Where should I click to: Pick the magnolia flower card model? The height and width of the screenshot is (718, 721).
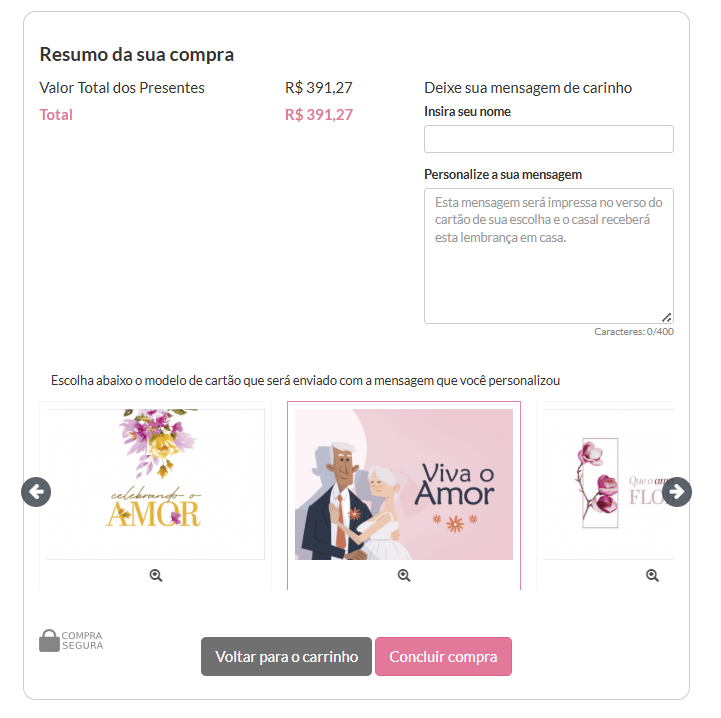[x=608, y=484]
